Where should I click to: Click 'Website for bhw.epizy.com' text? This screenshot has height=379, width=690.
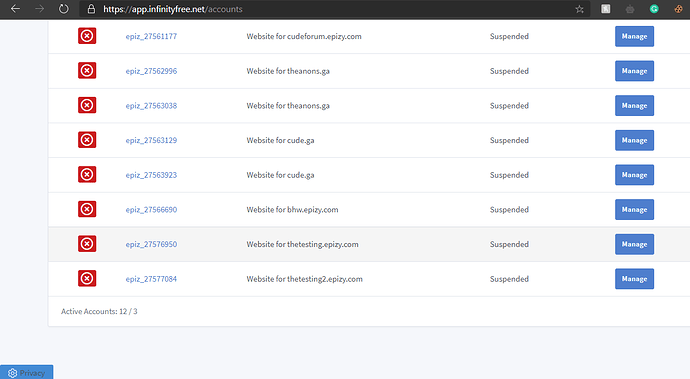(x=292, y=210)
